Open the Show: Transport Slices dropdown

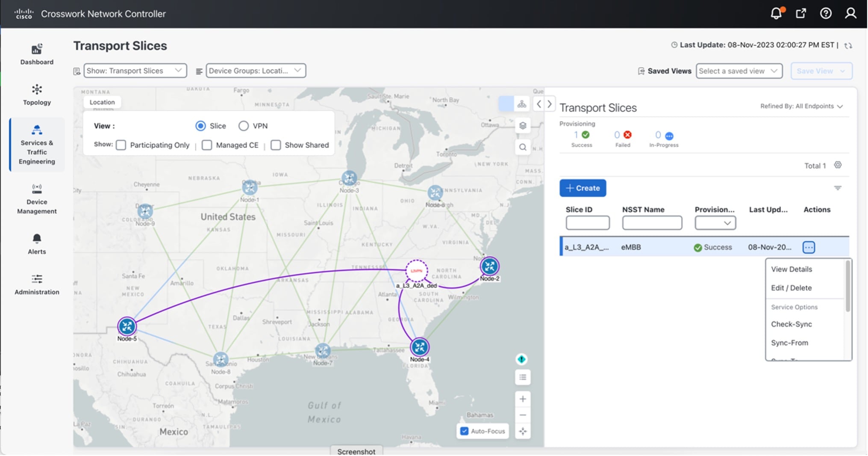[135, 71]
